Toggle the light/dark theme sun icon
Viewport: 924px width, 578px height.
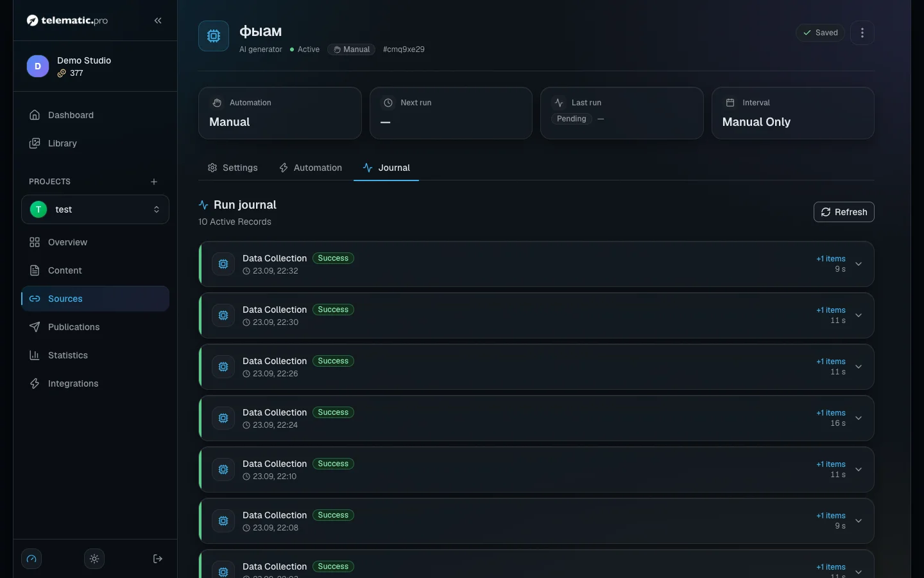point(94,559)
